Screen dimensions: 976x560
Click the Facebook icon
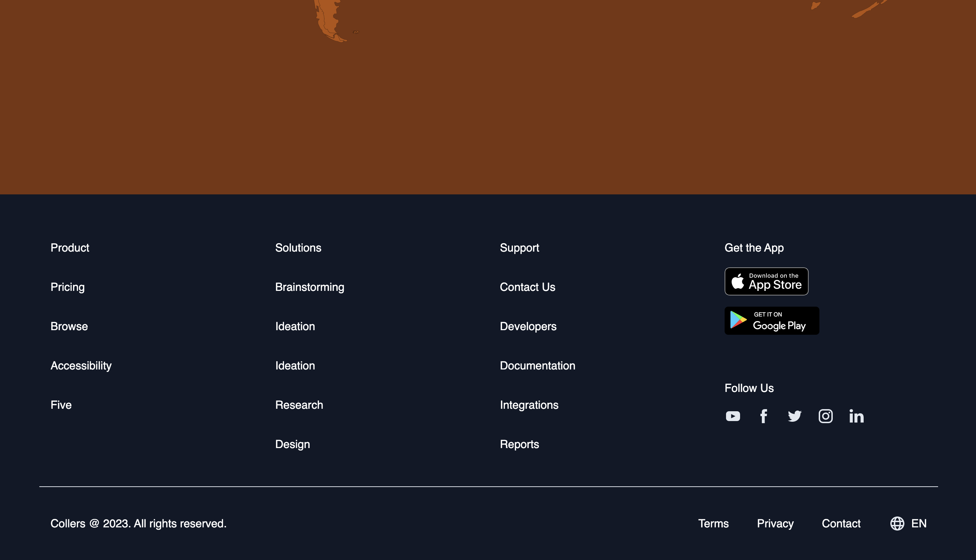764,416
